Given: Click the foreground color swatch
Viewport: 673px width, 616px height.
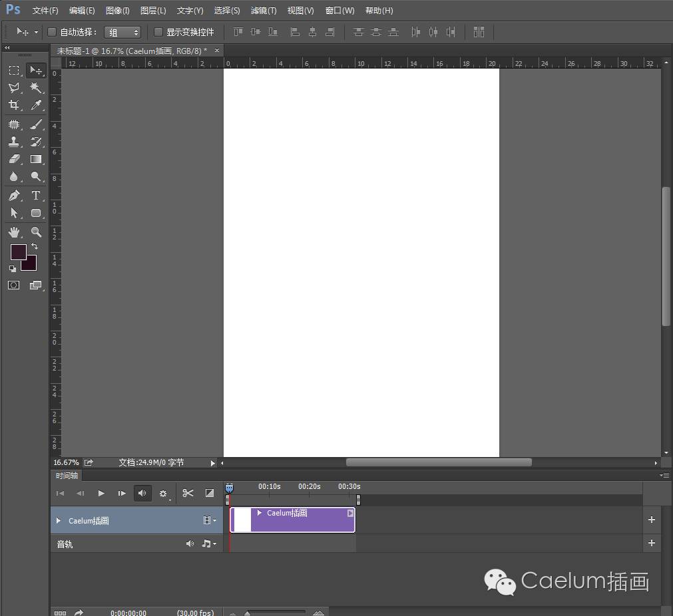Looking at the screenshot, I should [x=19, y=253].
